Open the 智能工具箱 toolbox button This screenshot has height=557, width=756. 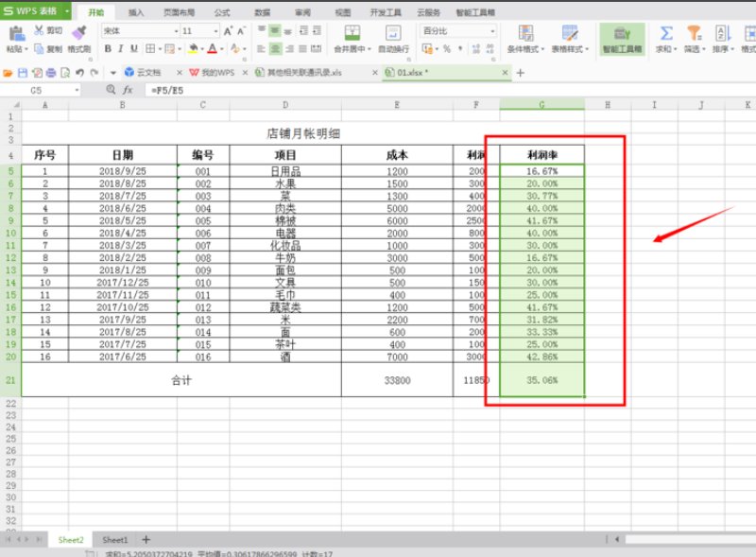[x=622, y=39]
